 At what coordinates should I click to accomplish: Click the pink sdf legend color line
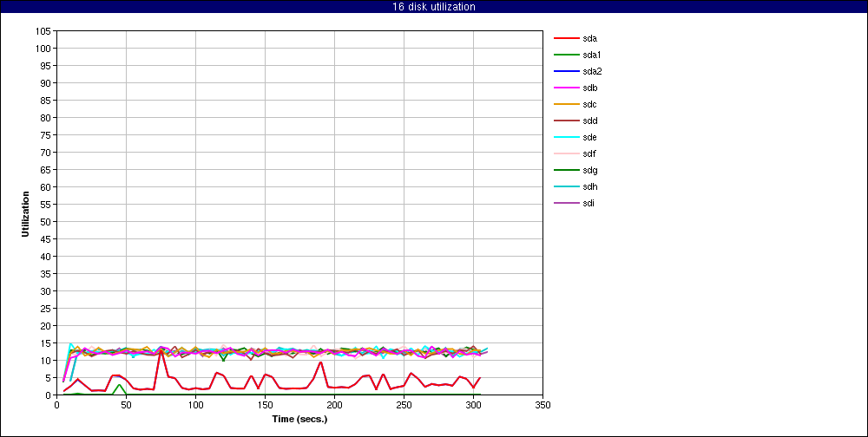click(x=566, y=153)
